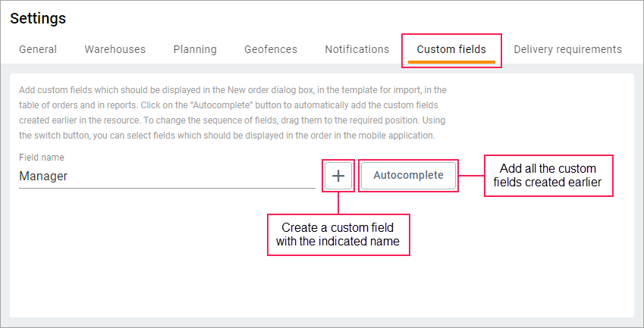
Task: Go to the Planning tab
Action: pos(195,49)
